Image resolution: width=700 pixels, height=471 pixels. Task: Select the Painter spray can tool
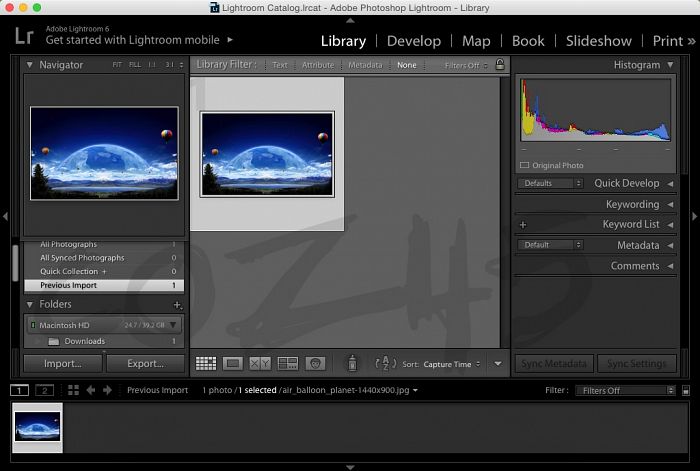point(351,364)
